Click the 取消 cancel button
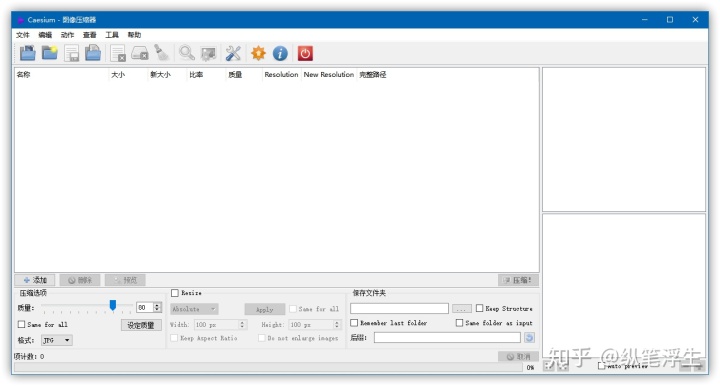The width and height of the screenshot is (720, 386). [518, 356]
